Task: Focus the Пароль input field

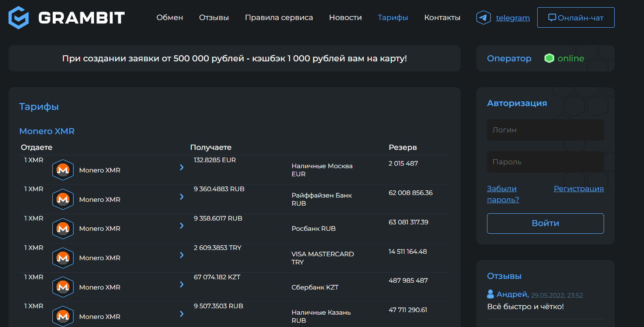Action: (x=545, y=162)
